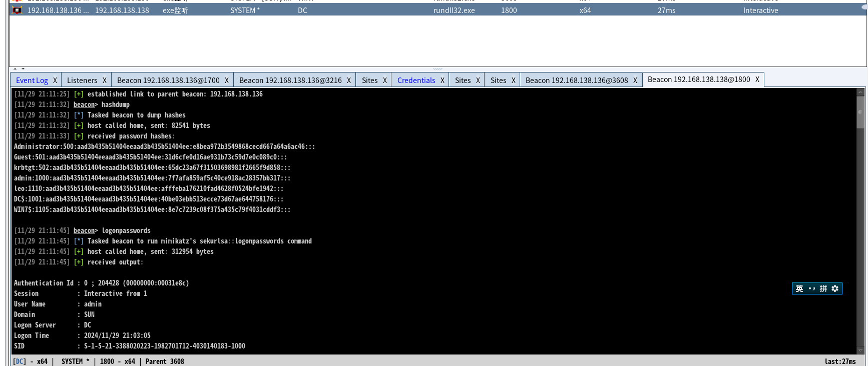Click the 1800 PID cell in session row
This screenshot has width=868, height=366.
click(x=509, y=10)
